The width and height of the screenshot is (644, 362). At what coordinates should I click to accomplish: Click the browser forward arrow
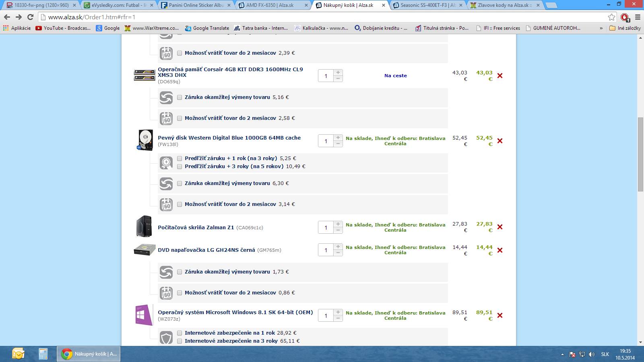click(19, 17)
